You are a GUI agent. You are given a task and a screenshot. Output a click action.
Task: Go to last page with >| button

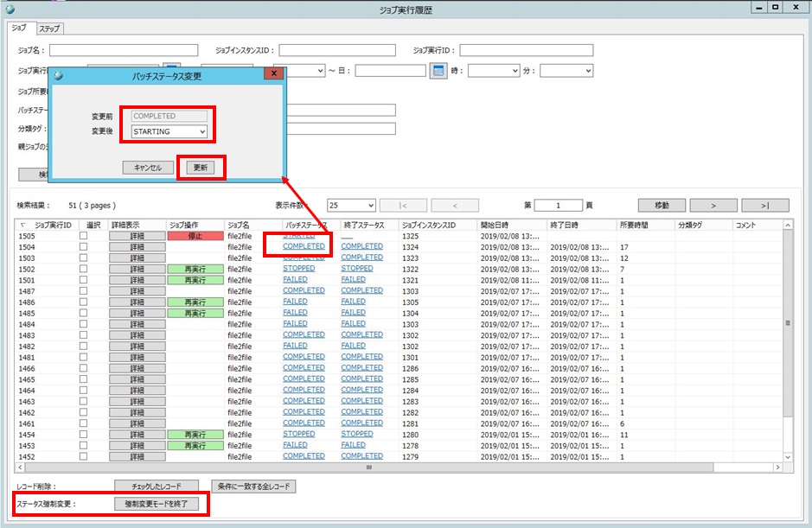(764, 206)
